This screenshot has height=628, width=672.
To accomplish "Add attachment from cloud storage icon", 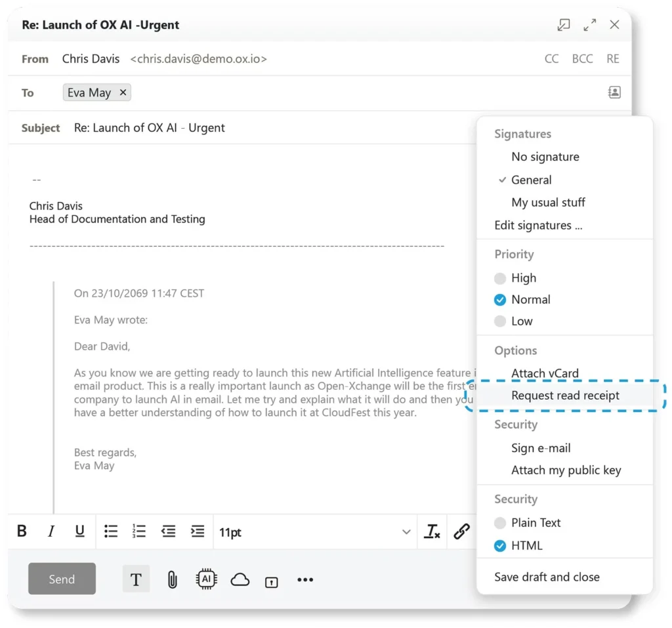I will (240, 579).
